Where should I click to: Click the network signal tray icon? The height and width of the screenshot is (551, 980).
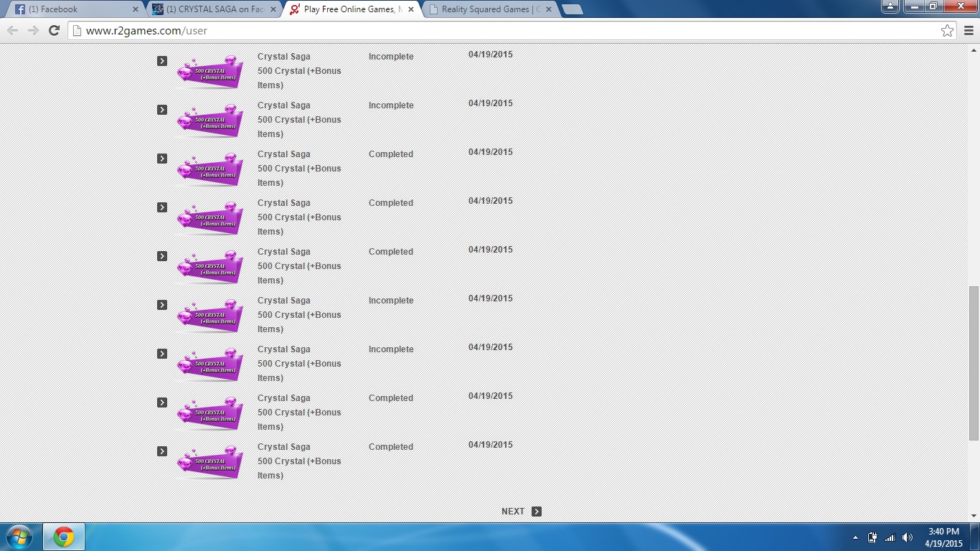click(890, 537)
